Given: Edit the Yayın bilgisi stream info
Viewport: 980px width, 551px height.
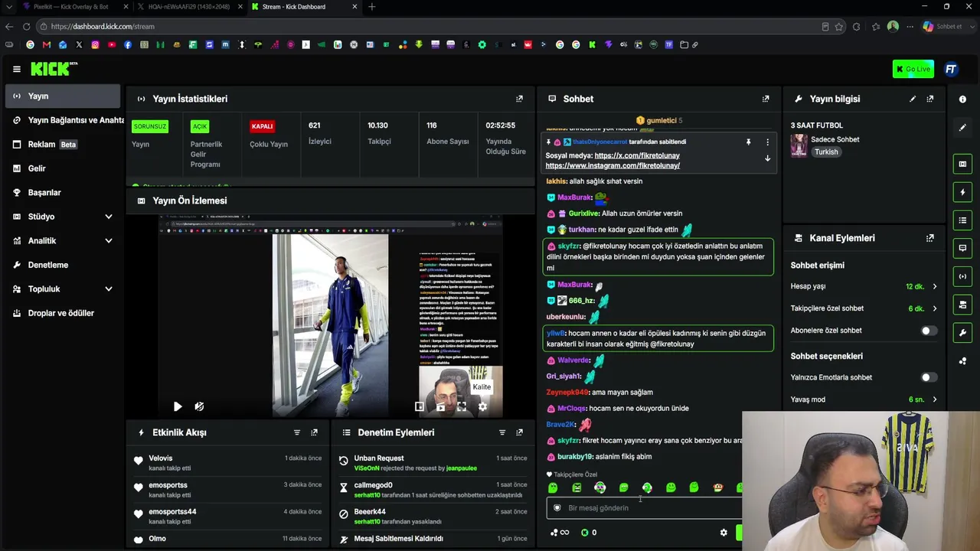Looking at the screenshot, I should (913, 99).
